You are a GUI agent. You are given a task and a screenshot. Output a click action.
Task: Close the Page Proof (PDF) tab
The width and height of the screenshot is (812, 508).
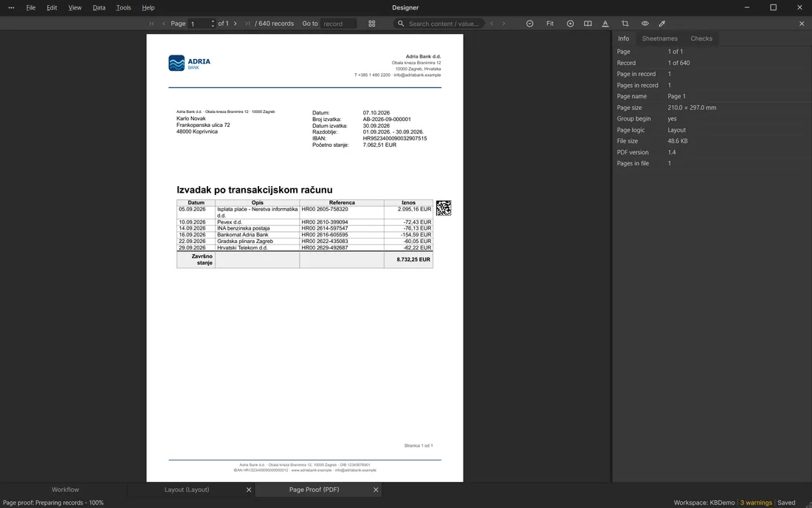coord(376,490)
